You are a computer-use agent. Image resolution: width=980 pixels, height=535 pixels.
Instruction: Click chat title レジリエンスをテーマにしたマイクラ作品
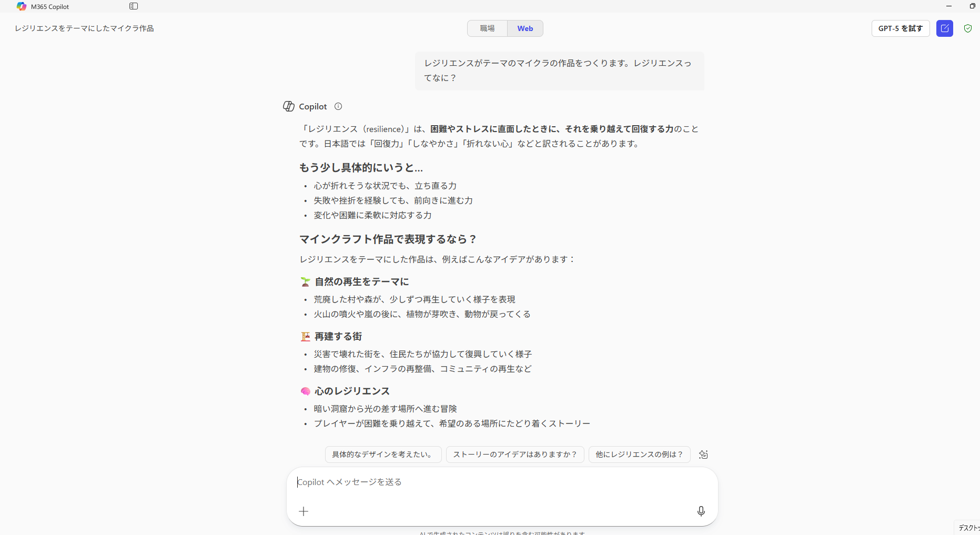[84, 28]
